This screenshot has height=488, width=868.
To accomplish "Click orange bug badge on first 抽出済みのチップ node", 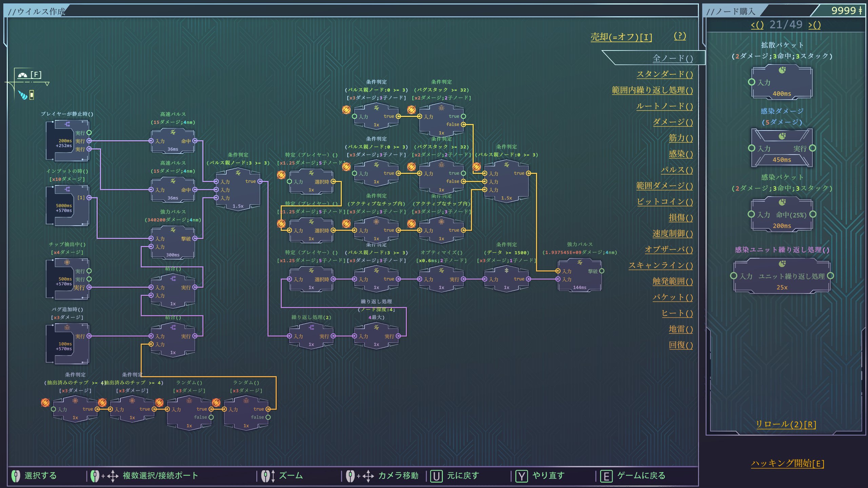I will click(x=45, y=402).
